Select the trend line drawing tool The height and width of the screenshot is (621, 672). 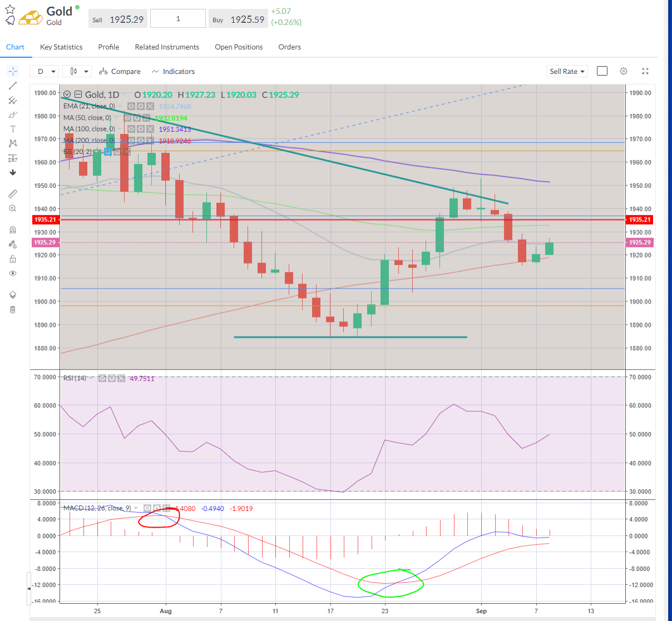tap(13, 86)
